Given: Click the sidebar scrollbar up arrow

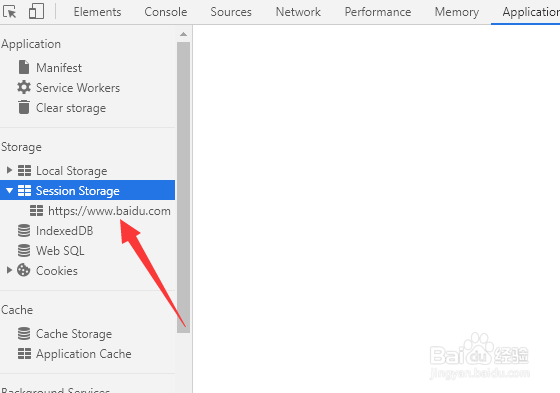Looking at the screenshot, I should [183, 34].
